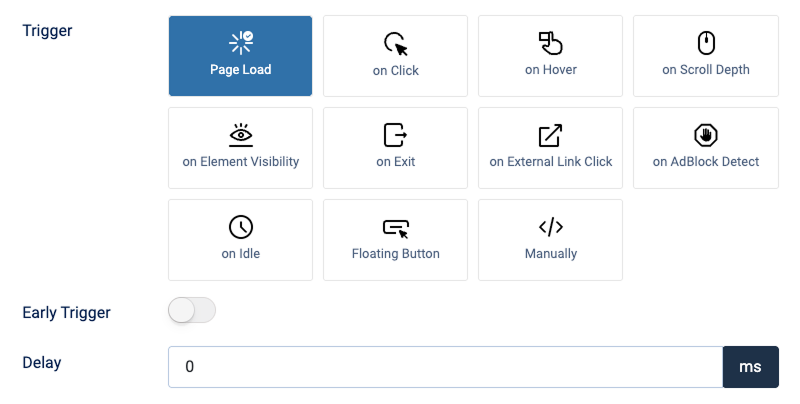The width and height of the screenshot is (800, 404).
Task: Click the ms unit label beside Delay
Action: pyautogui.click(x=751, y=367)
